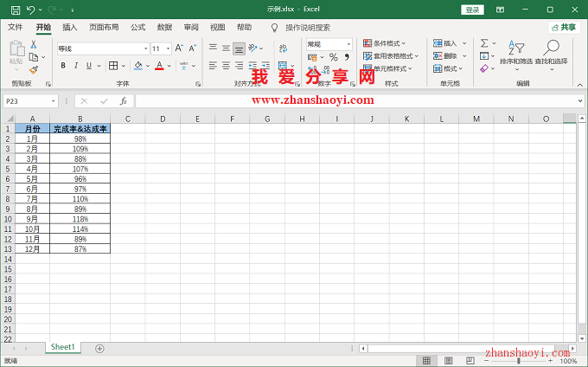Select the Format Painter brush icon
The width and height of the screenshot is (588, 367).
tap(34, 69)
